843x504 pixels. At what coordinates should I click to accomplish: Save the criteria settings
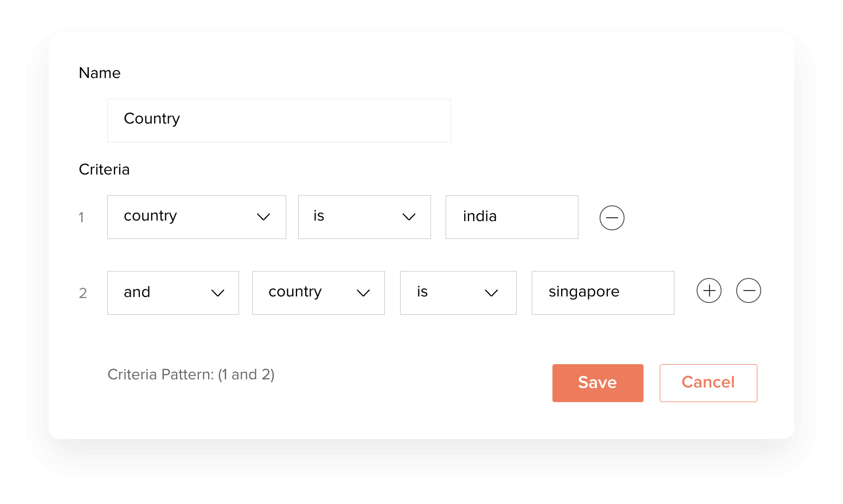pos(598,383)
